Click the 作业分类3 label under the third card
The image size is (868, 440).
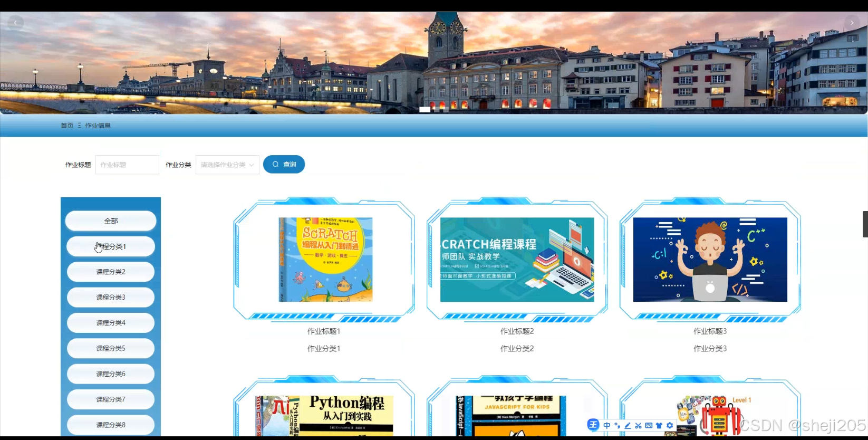(x=710, y=349)
